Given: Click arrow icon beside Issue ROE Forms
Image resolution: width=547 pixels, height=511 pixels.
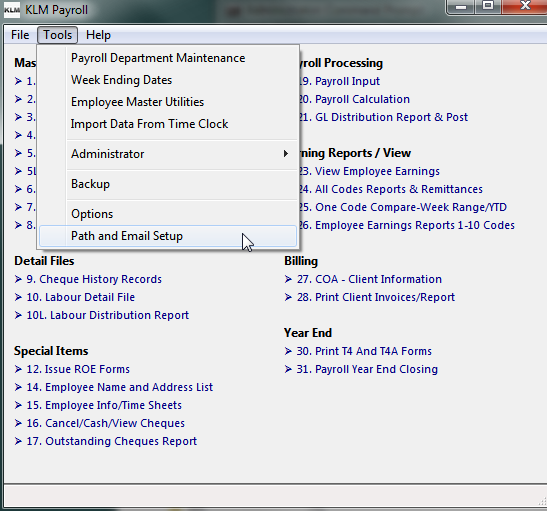Looking at the screenshot, I should (x=18, y=369).
